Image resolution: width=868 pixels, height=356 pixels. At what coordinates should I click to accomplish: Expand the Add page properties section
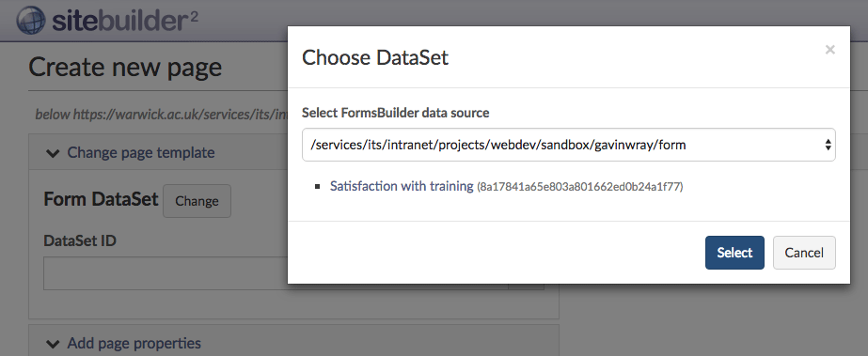coord(134,343)
